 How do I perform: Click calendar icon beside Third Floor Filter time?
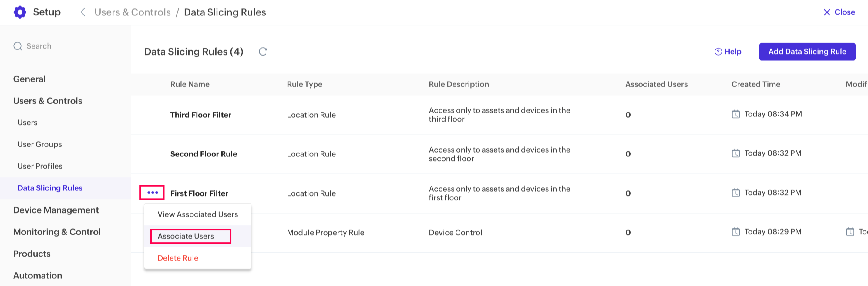click(x=735, y=114)
